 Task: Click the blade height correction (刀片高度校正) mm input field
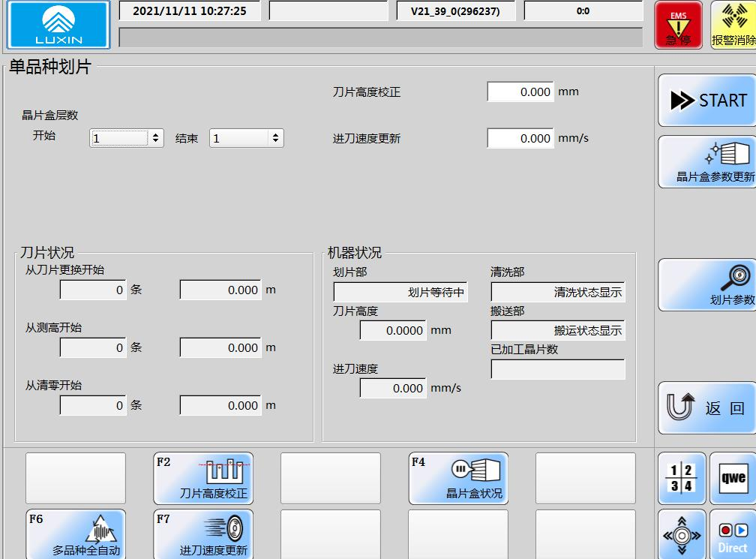click(x=520, y=92)
